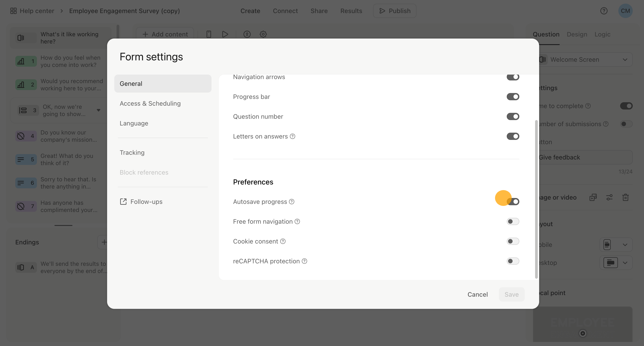Open the Help center breadcrumb link
Viewport: 644px width, 346px height.
point(37,11)
